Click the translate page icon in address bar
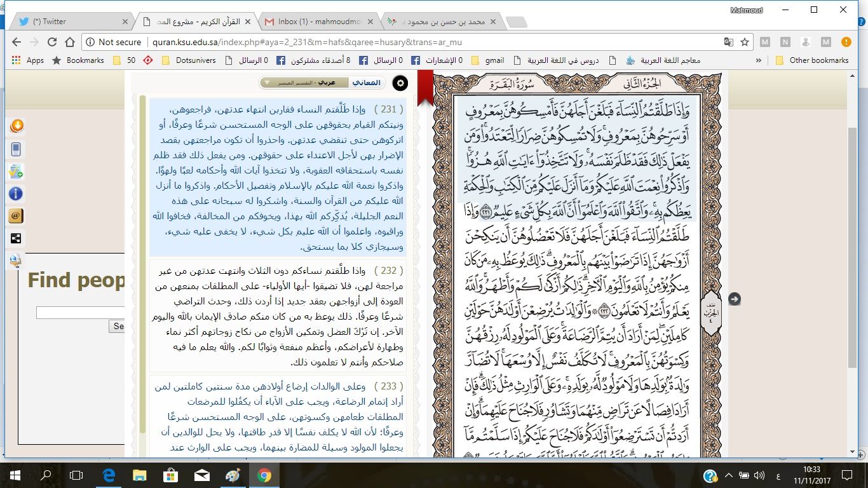The image size is (868, 488). coord(728,42)
